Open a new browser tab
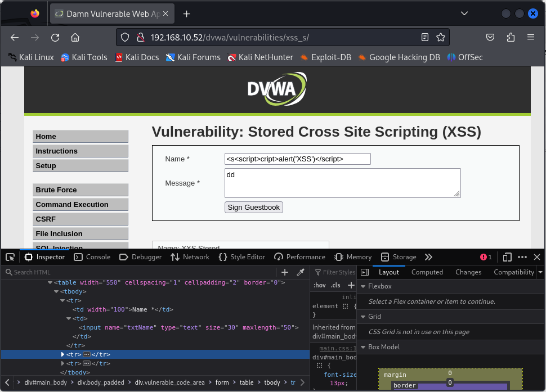546x392 pixels. click(187, 13)
